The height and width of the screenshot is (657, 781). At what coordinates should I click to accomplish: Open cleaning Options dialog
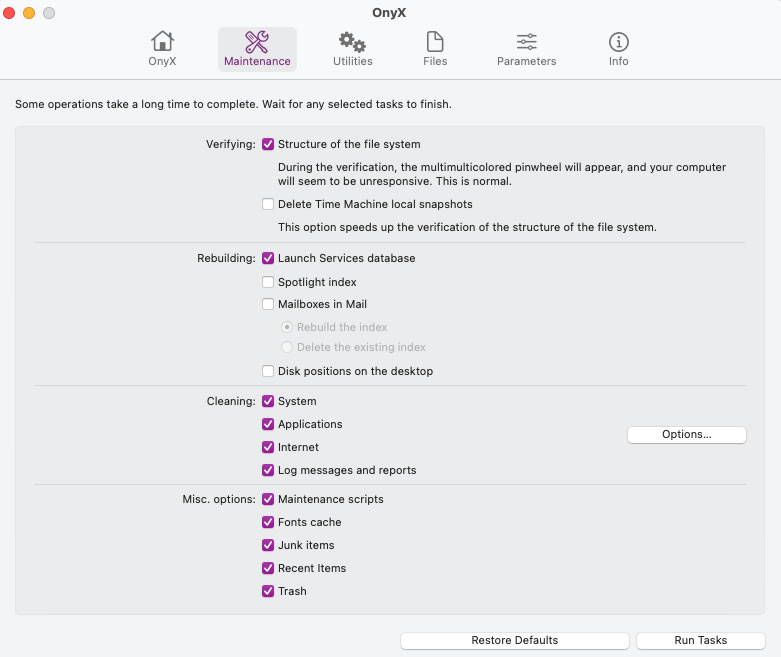(687, 434)
